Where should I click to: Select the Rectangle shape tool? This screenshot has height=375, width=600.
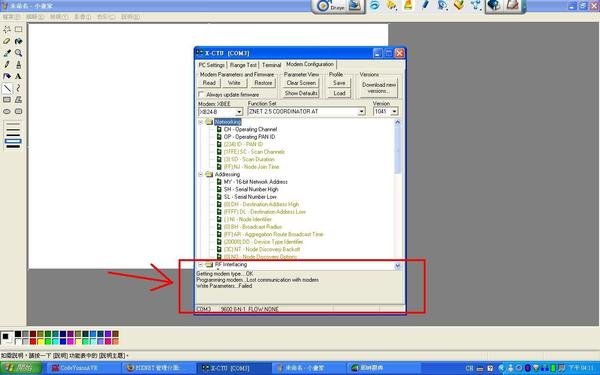tap(7, 99)
